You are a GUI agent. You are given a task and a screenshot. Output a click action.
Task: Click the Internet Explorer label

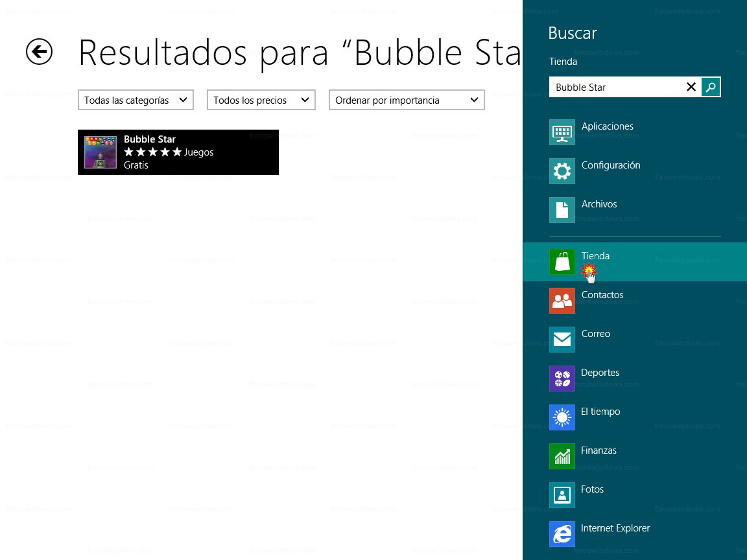pos(615,528)
